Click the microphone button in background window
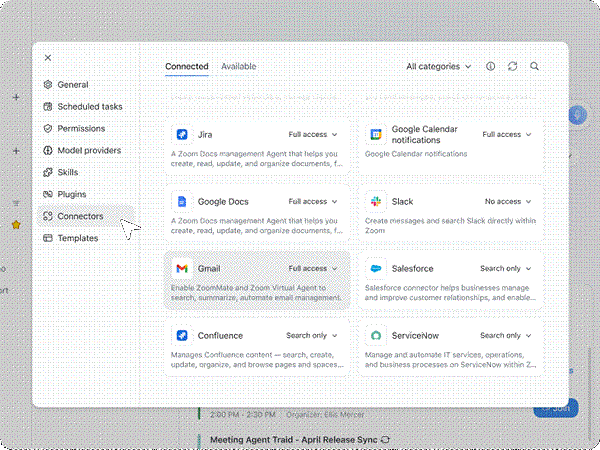This screenshot has height=450, width=600. (x=577, y=115)
